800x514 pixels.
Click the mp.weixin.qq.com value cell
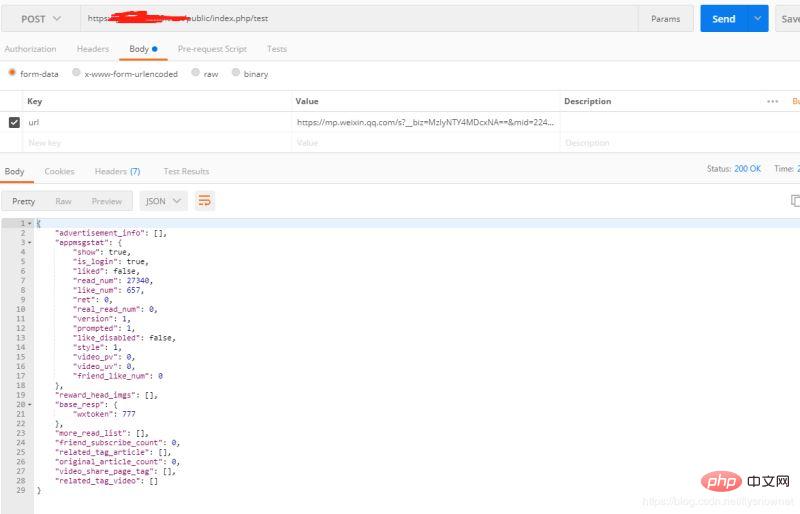click(426, 123)
